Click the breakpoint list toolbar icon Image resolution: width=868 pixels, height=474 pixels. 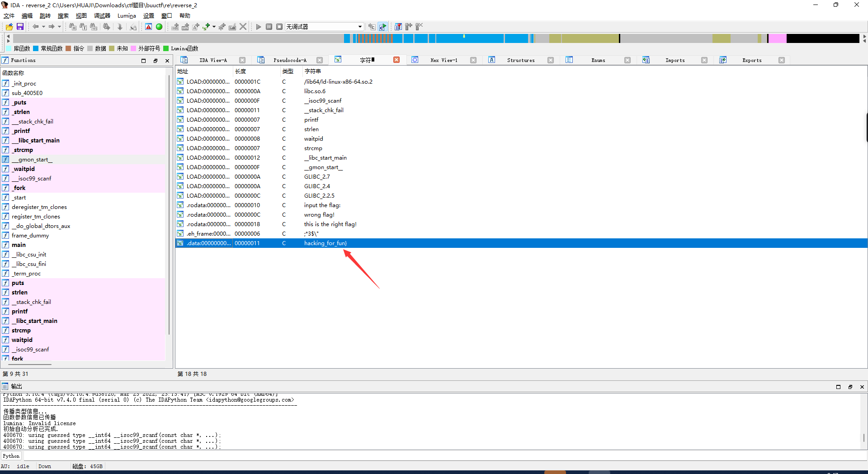pyautogui.click(x=398, y=27)
